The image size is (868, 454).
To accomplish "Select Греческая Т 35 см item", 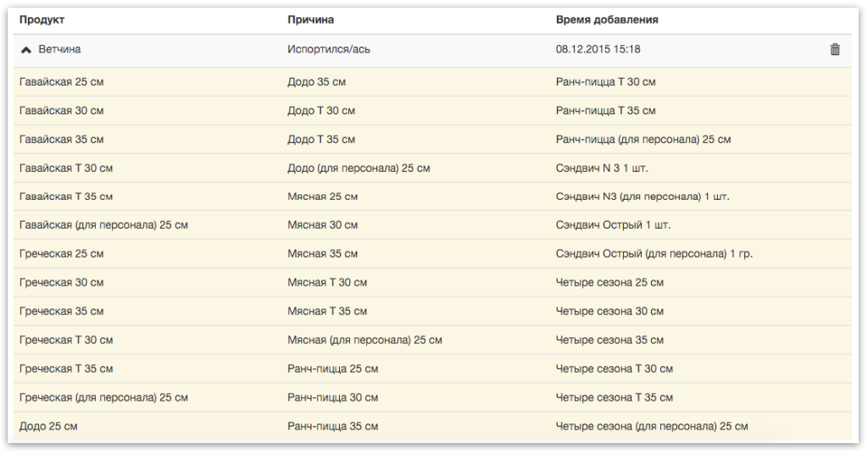I will (66, 368).
